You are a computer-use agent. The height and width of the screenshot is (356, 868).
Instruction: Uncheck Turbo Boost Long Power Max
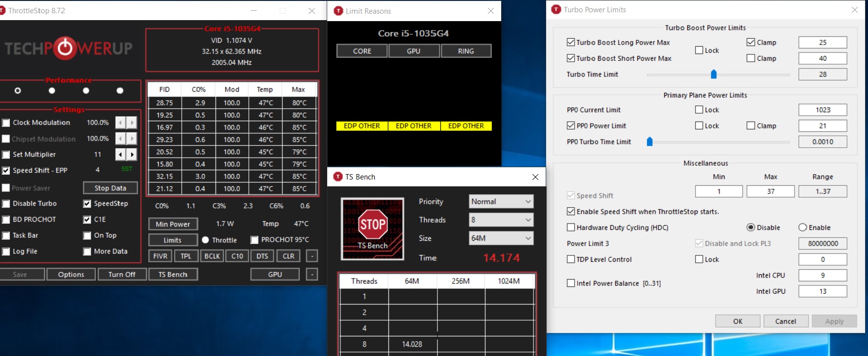(x=571, y=43)
